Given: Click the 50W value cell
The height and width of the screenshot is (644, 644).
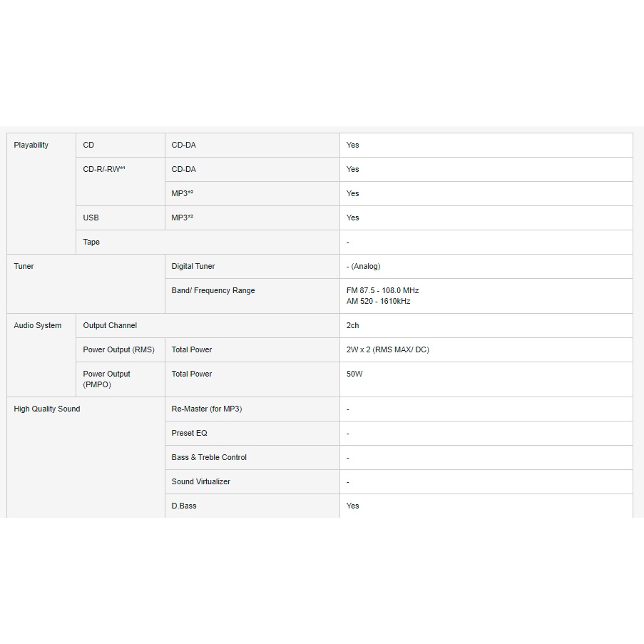Looking at the screenshot, I should (x=354, y=374).
